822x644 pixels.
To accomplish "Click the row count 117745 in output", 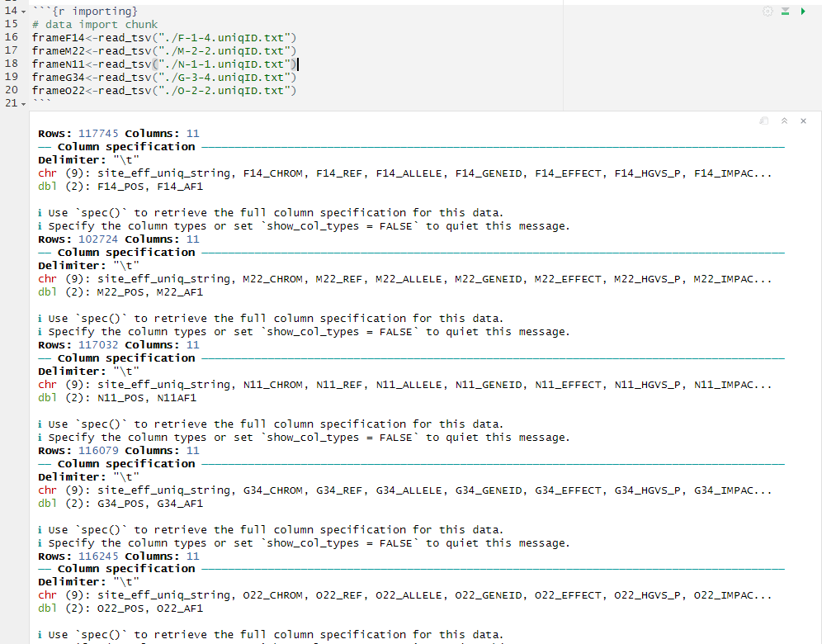I will tap(98, 133).
